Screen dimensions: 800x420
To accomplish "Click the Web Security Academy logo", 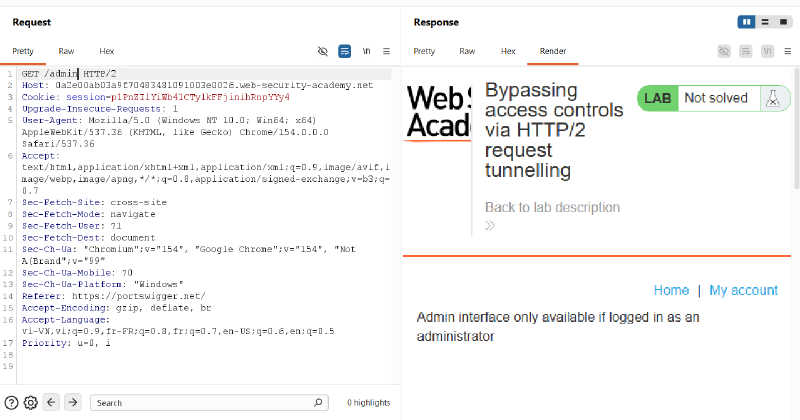I will [x=438, y=112].
